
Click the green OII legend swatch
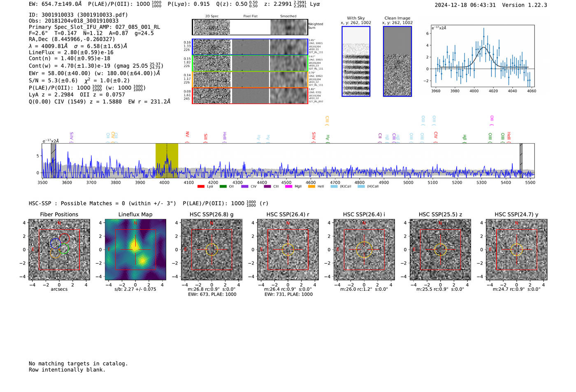point(223,186)
